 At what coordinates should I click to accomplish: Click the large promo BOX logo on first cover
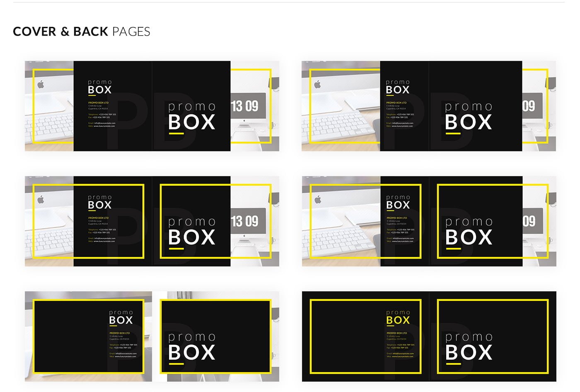(192, 117)
